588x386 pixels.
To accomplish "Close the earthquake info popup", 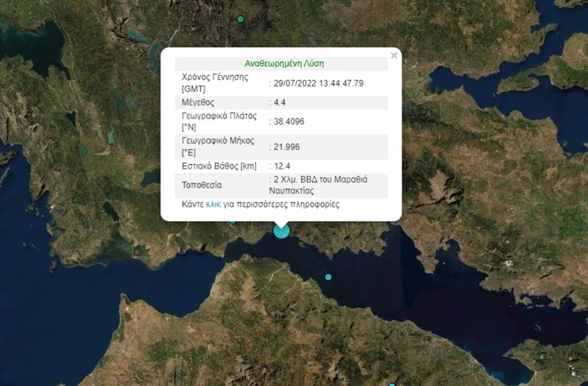I will (393, 56).
